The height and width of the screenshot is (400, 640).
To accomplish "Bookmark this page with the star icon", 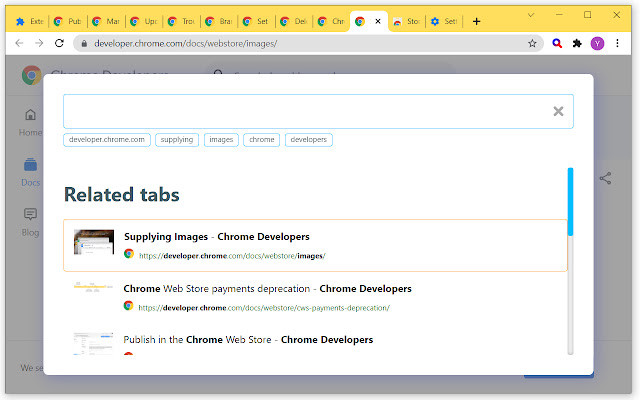I will click(x=532, y=43).
